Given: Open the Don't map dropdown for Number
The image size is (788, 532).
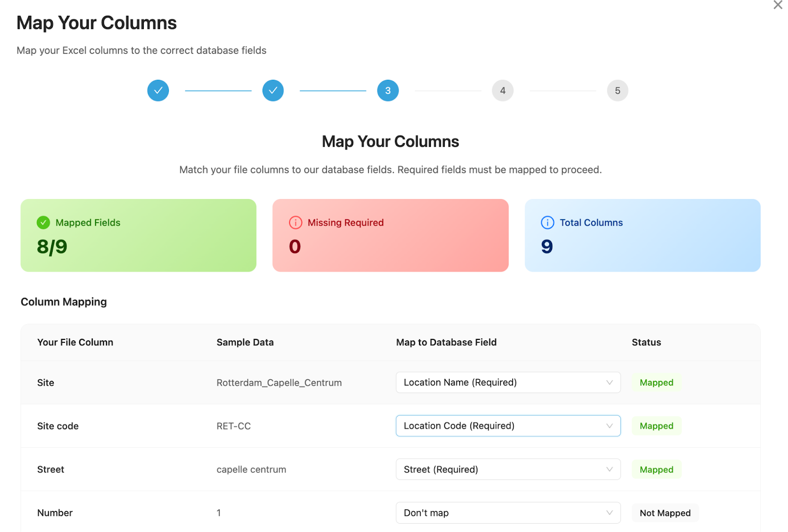Looking at the screenshot, I should (508, 513).
